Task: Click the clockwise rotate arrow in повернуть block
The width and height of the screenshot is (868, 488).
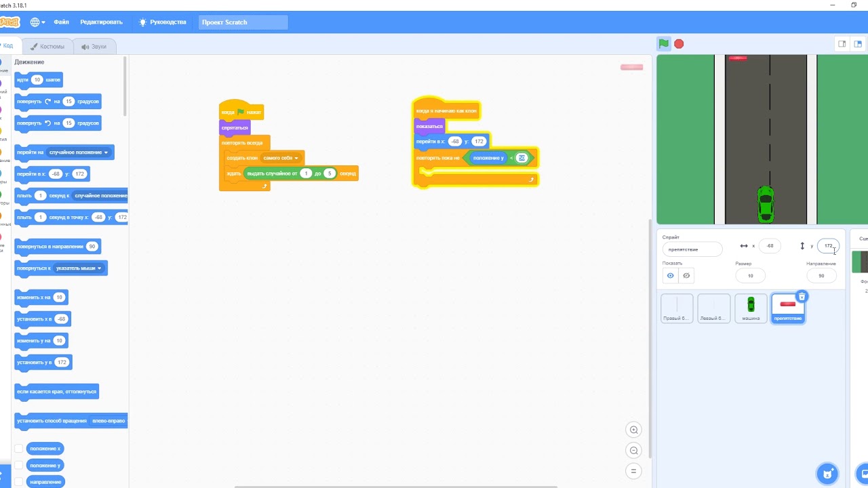Action: 47,102
